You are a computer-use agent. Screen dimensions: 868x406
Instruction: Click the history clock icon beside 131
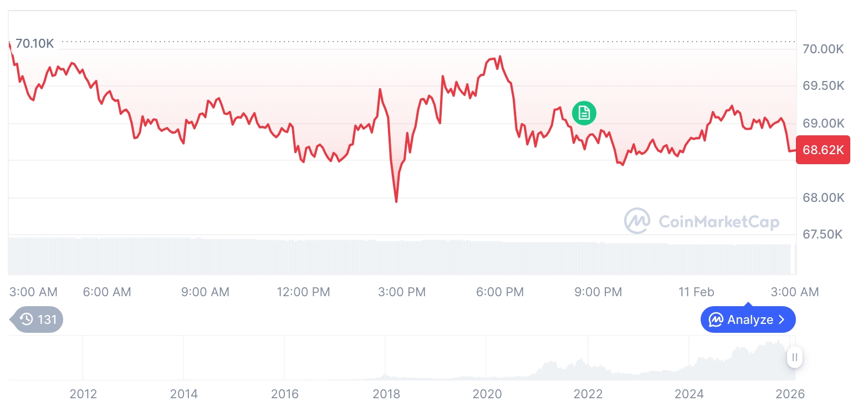pos(26,319)
